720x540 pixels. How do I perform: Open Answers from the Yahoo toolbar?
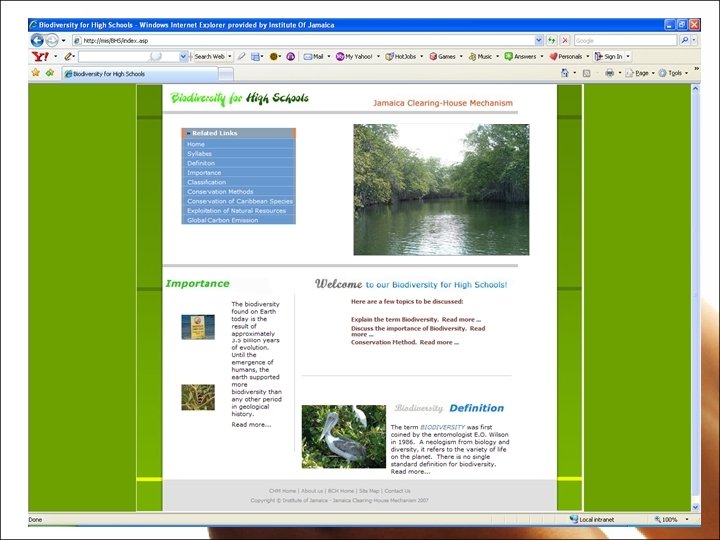click(x=521, y=56)
